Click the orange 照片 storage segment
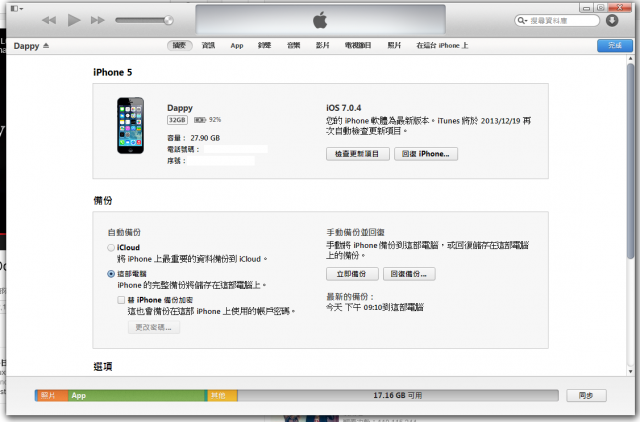This screenshot has height=422, width=640. pos(51,395)
